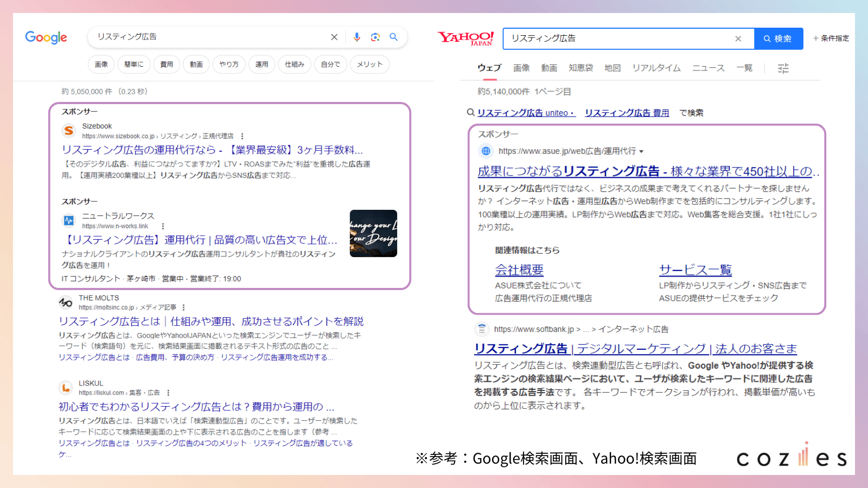Open Sizebook ad three-dot menu

(x=242, y=136)
